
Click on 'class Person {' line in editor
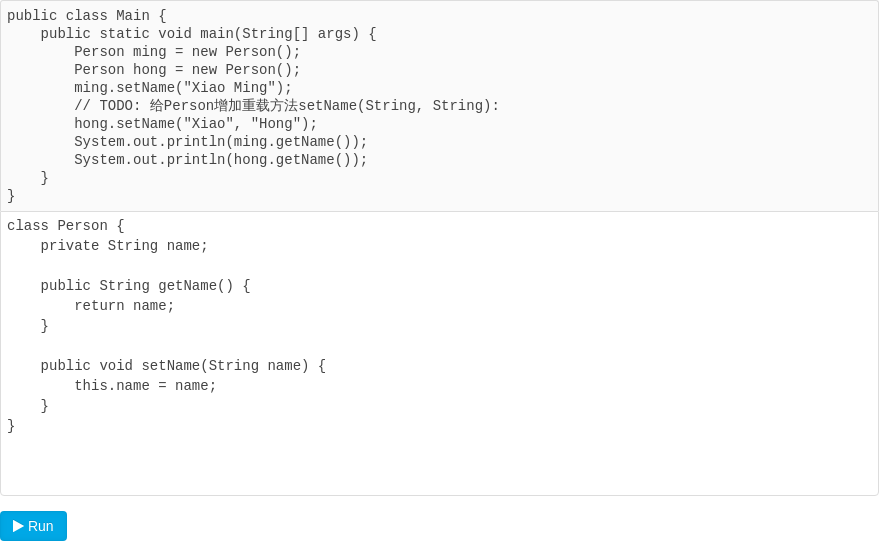pyautogui.click(x=66, y=225)
